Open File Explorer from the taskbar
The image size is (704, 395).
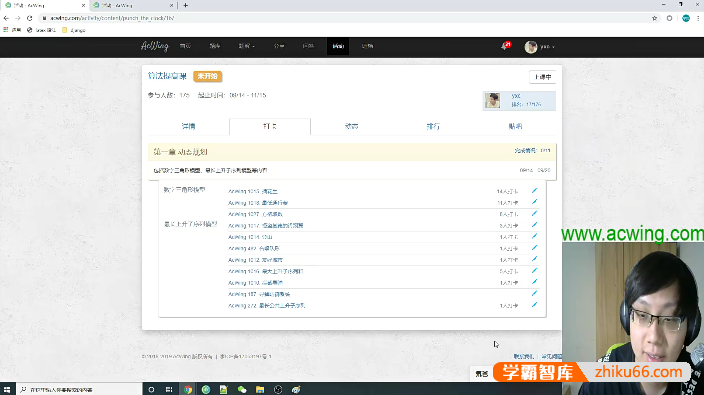260,389
